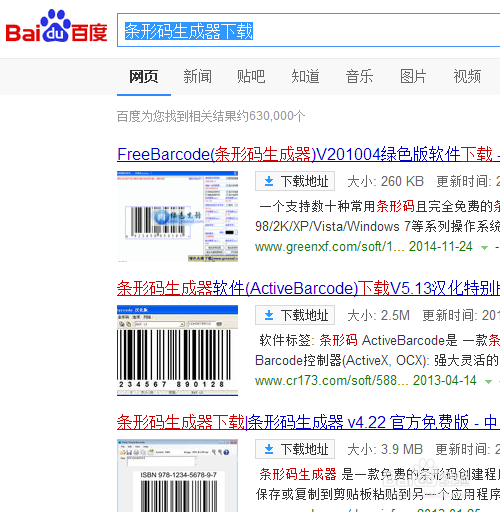
Task: Click the text 大小: 260 KB
Action: [x=385, y=182]
